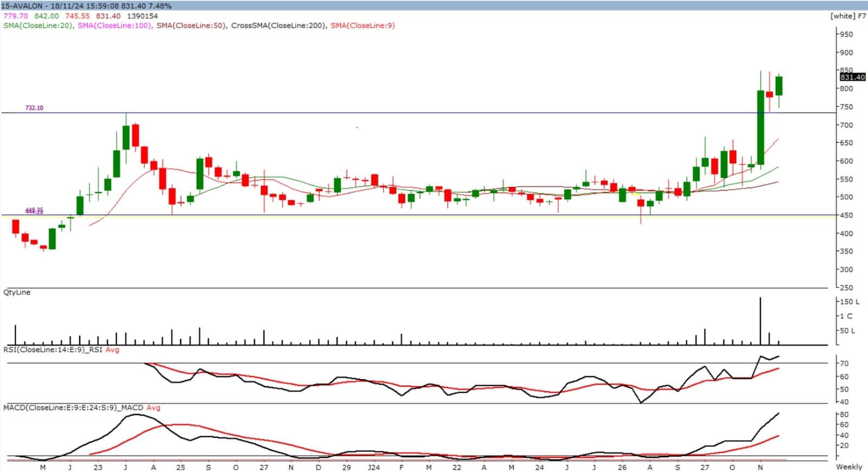The image size is (868, 472).
Task: Jump to the J24 time axis marker
Action: pos(373,467)
